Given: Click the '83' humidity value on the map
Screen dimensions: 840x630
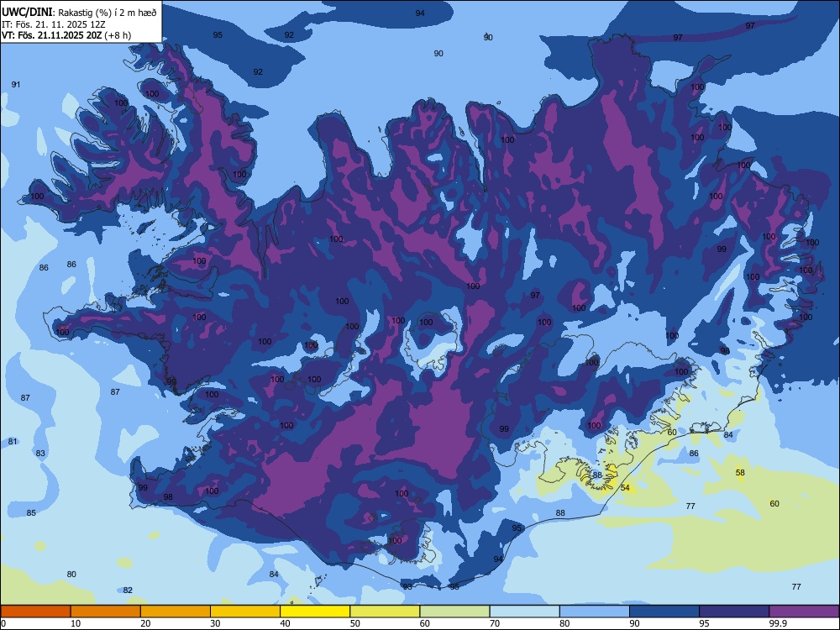Looking at the screenshot, I should pyautogui.click(x=40, y=453).
